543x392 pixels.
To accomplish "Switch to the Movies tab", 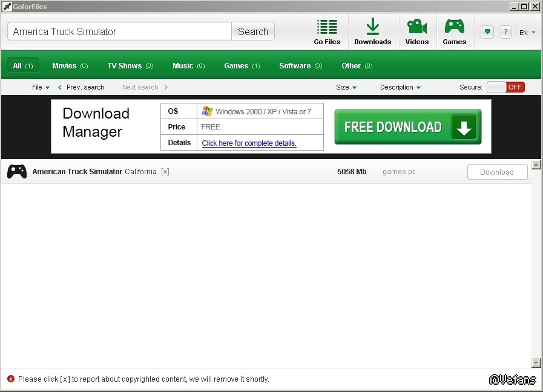I will click(x=70, y=66).
